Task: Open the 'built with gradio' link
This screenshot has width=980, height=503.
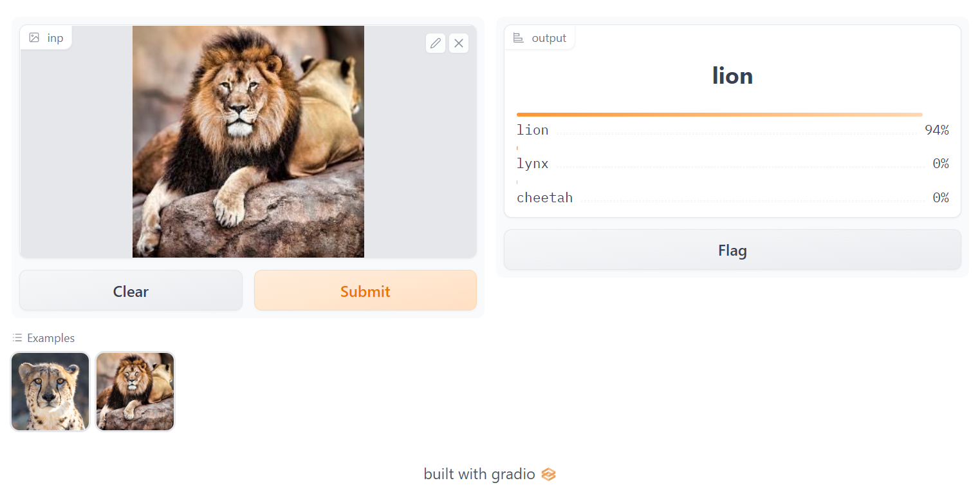Action: (x=479, y=475)
